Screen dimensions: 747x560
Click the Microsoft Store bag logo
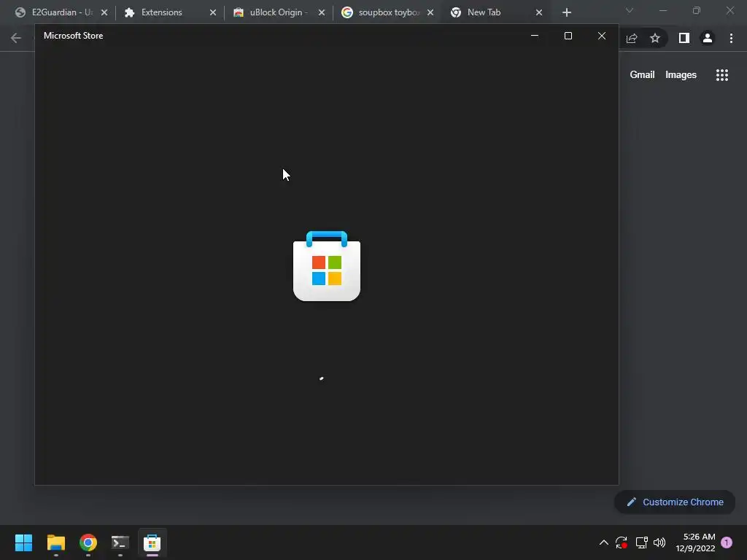click(327, 265)
